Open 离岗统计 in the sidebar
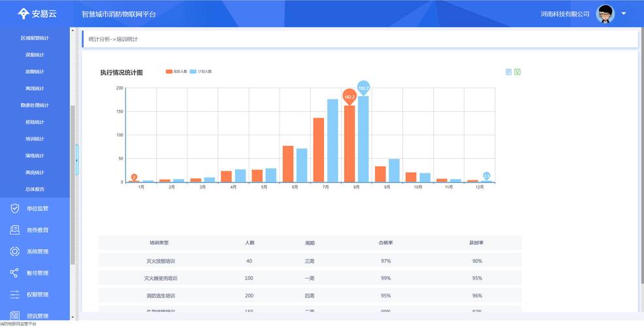Image resolution: width=644 pixels, height=327 pixels. tap(35, 173)
